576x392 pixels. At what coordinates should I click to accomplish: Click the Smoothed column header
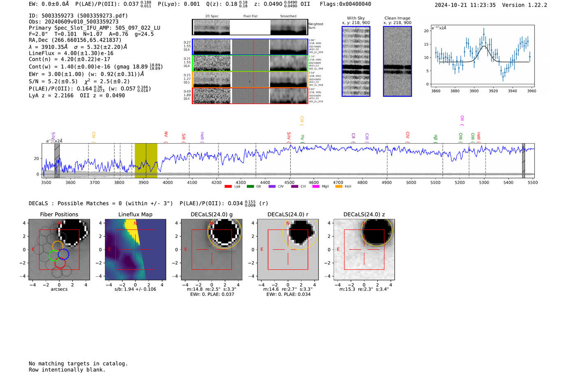tap(288, 16)
